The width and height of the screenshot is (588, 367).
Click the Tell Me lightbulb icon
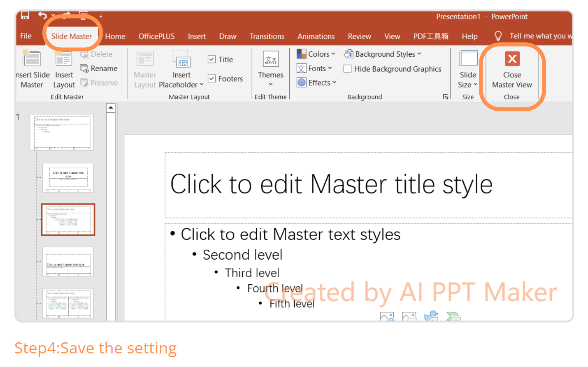498,36
